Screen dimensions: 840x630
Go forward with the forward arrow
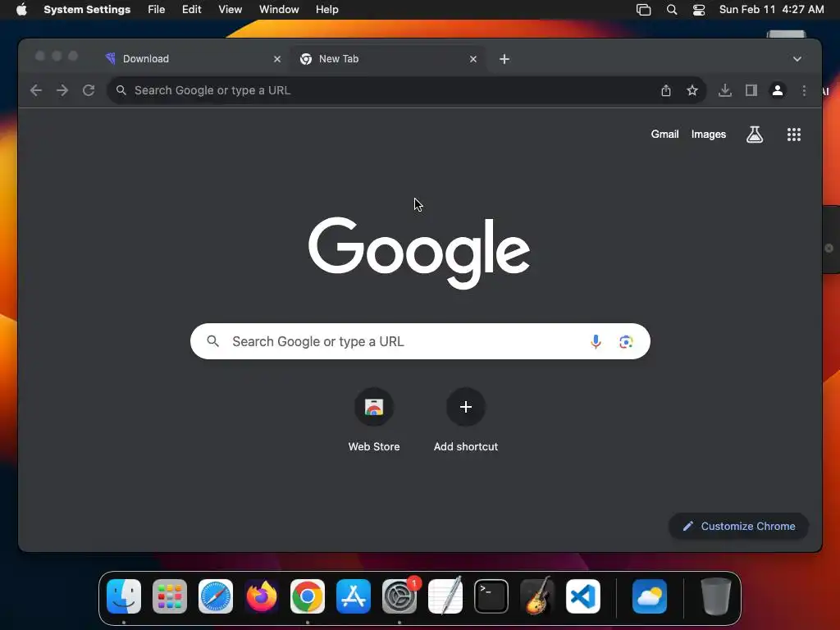coord(62,90)
